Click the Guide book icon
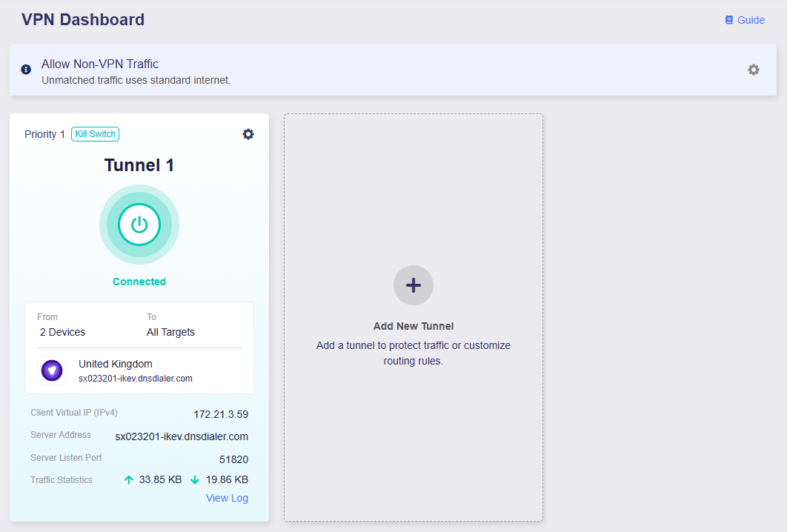This screenshot has height=532, width=787. [x=729, y=20]
